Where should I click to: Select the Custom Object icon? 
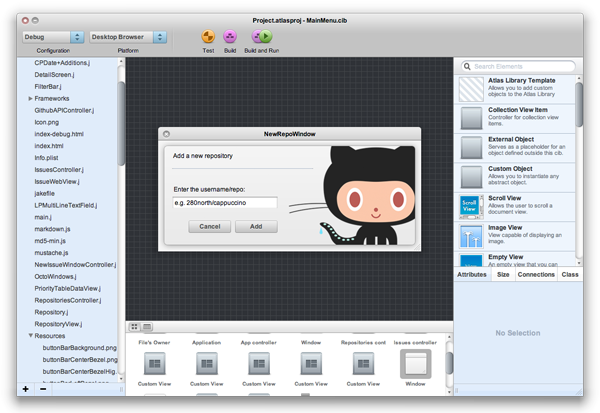pyautogui.click(x=471, y=177)
